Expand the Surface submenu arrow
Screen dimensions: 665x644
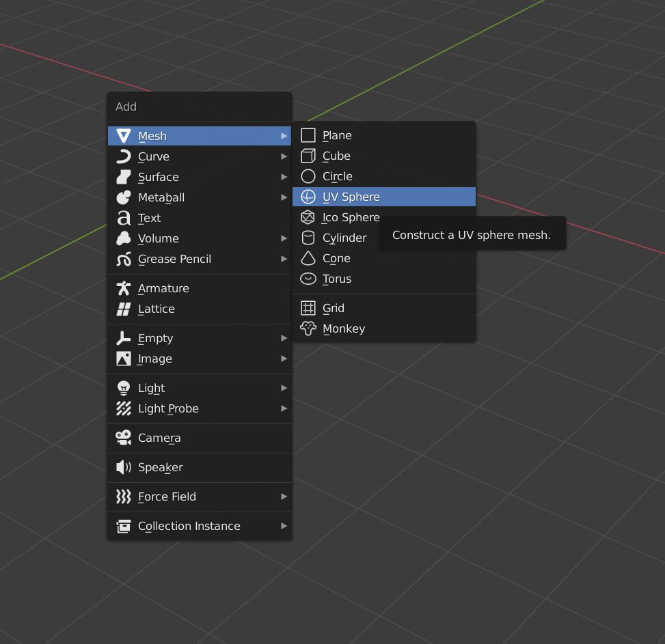coord(284,177)
